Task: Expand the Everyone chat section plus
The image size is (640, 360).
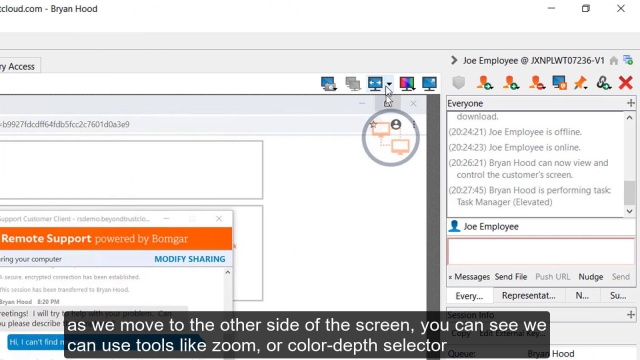Action: 631,103
